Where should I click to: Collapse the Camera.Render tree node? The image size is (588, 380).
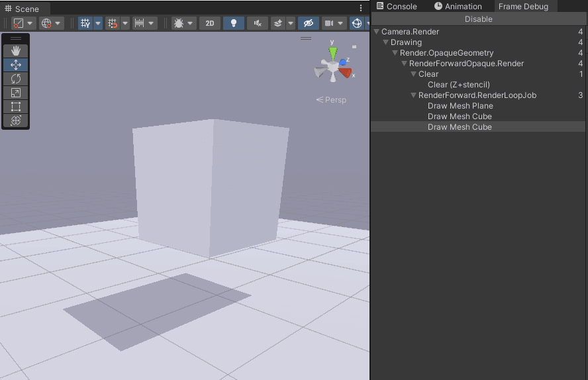pos(377,32)
